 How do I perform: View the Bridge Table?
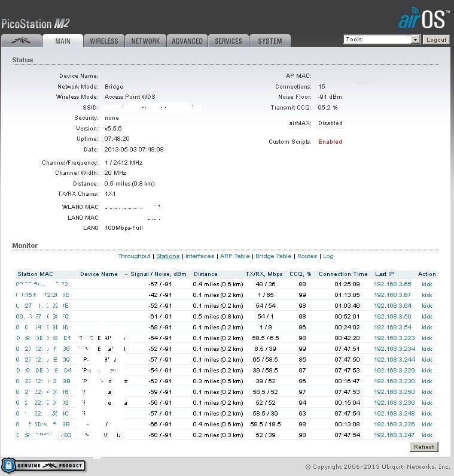pos(273,256)
